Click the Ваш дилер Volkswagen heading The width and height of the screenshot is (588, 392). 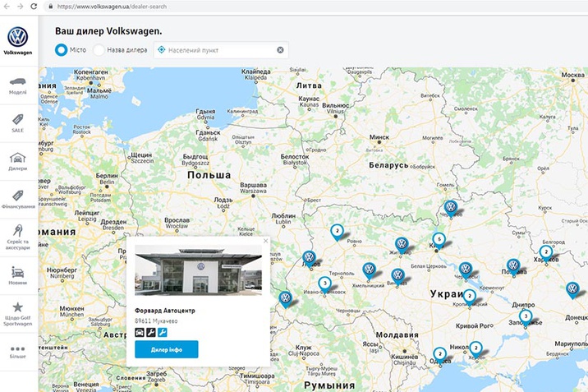[x=108, y=31]
